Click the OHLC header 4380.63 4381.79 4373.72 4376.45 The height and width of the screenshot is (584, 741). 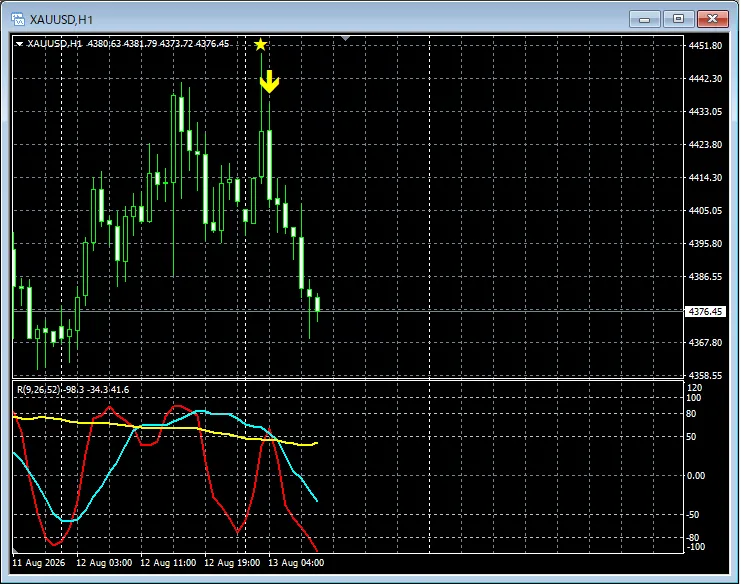(x=158, y=43)
